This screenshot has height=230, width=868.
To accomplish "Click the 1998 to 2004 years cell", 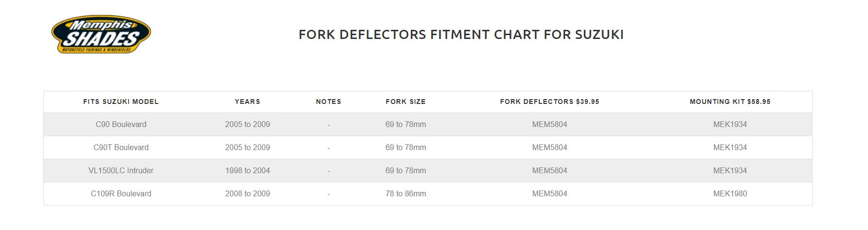I will point(248,171).
